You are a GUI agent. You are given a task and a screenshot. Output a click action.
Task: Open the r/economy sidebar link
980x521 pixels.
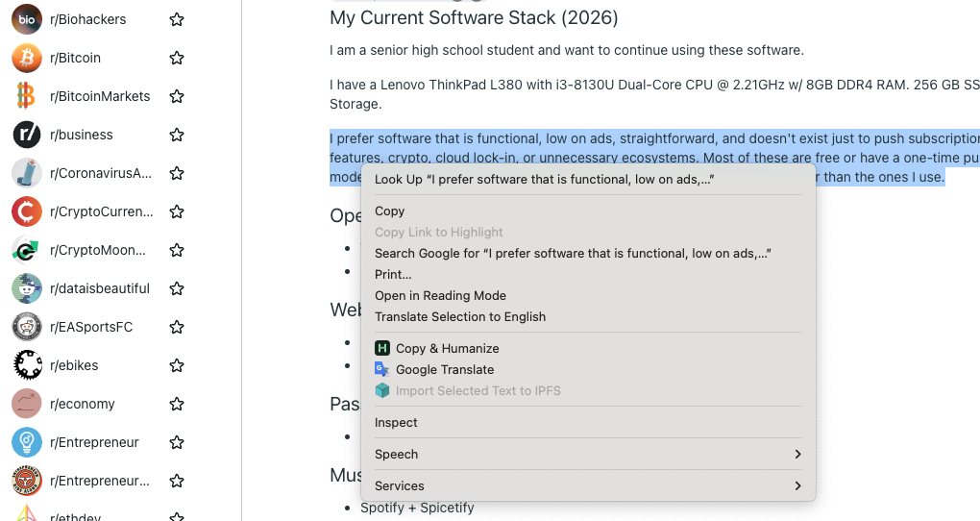coord(83,404)
